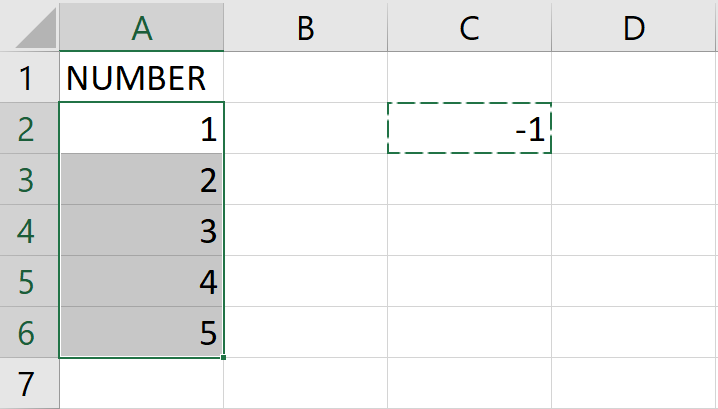The image size is (718, 409).
Task: Click empty cell B3
Action: [x=305, y=179]
